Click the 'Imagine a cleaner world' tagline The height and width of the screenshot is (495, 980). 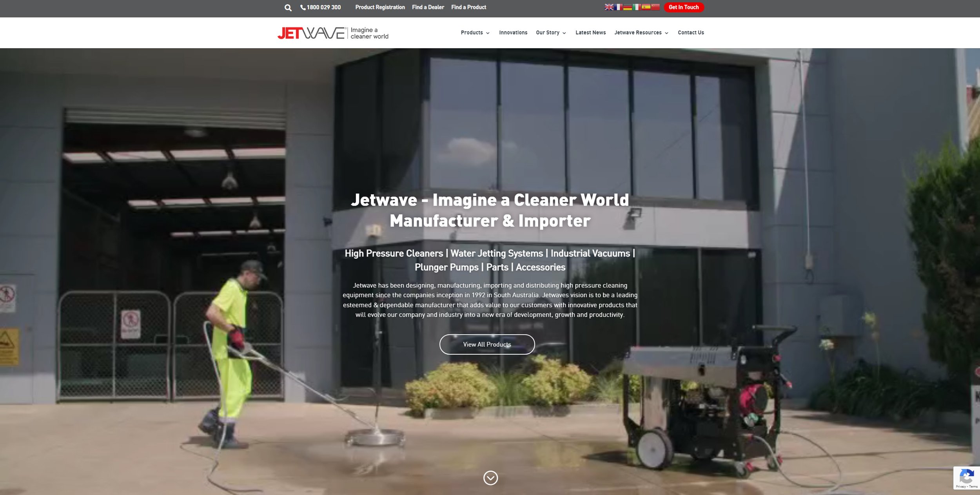click(369, 33)
